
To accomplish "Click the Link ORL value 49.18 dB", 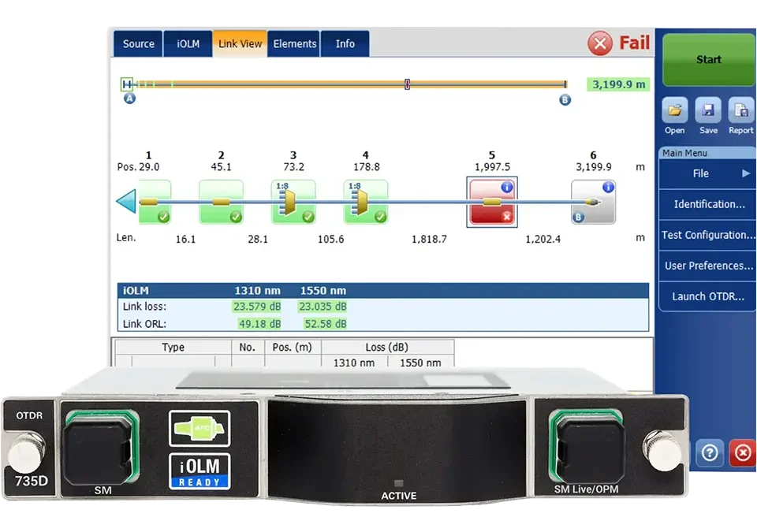I will (259, 324).
